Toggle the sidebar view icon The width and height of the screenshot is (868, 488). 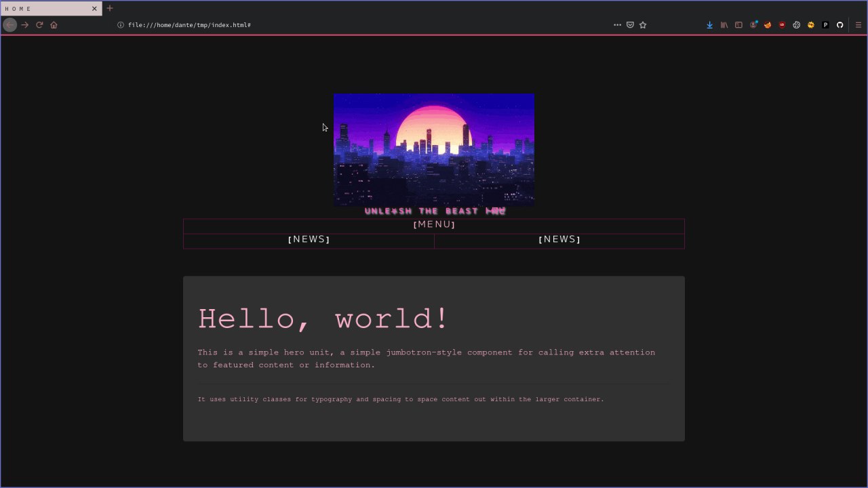point(738,25)
